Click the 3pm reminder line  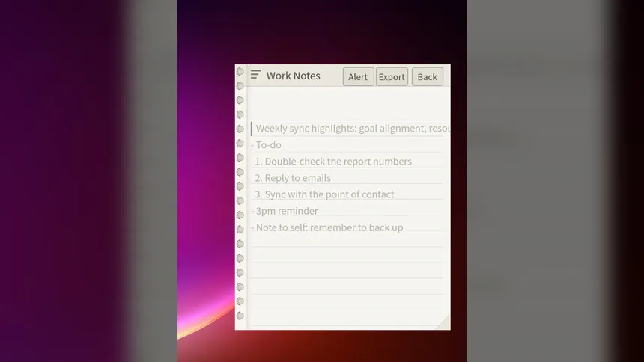click(x=285, y=211)
